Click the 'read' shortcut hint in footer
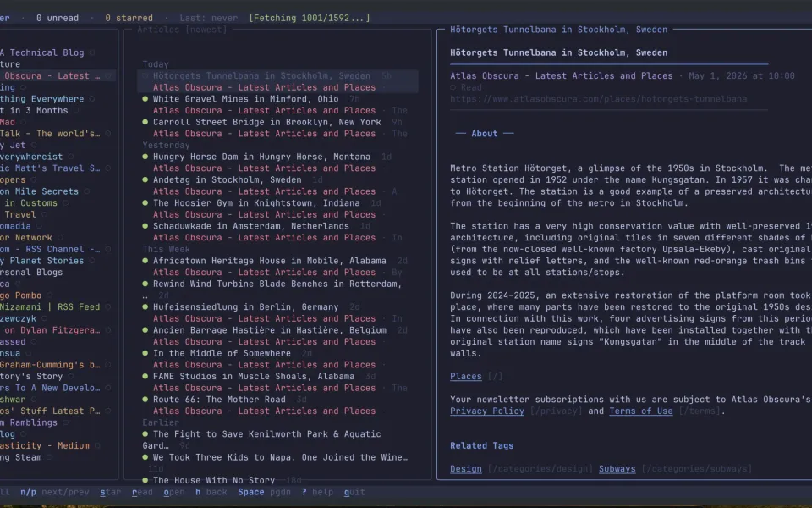The image size is (812, 508). [x=142, y=492]
